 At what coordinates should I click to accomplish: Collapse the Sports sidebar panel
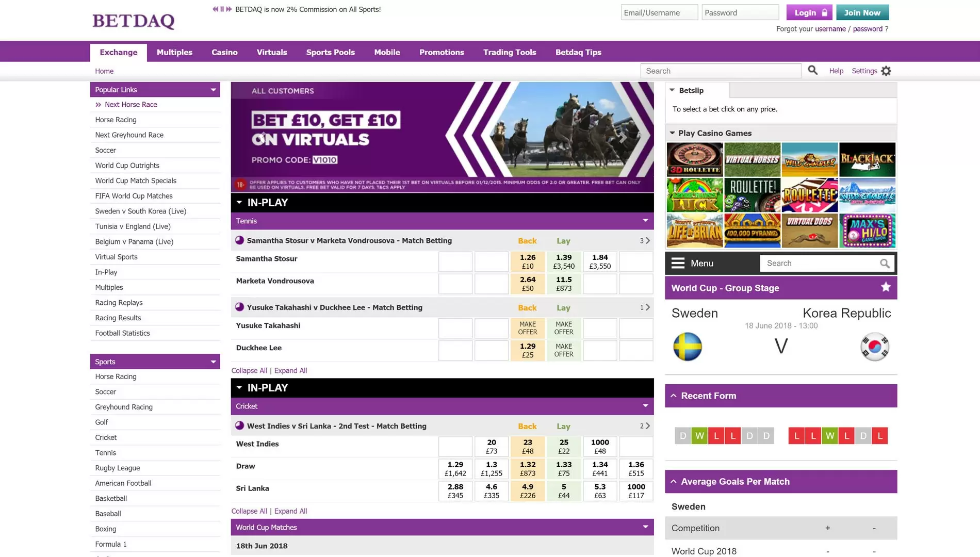click(213, 362)
